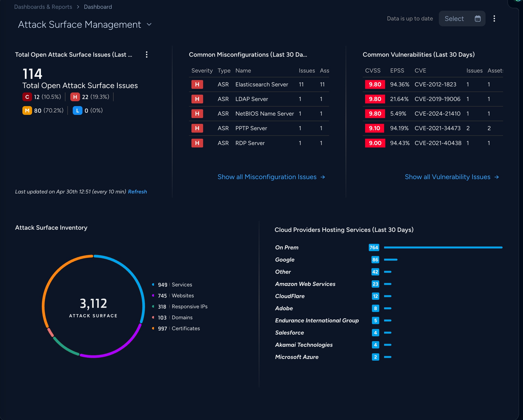This screenshot has width=523, height=420.
Task: Go to Dashboards & Reports breadcrumb
Action: tap(43, 7)
